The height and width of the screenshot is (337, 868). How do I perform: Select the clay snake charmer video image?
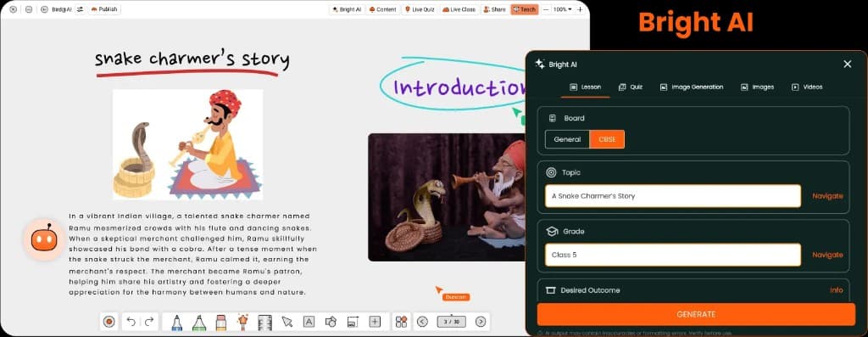point(447,197)
